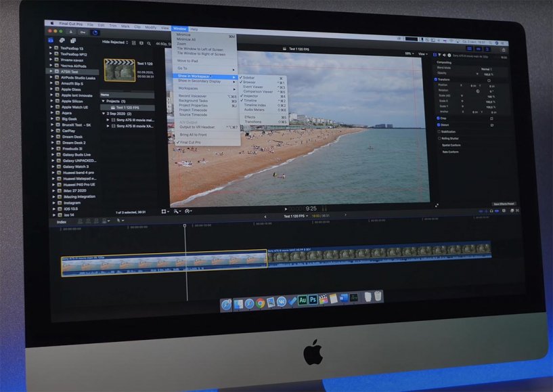Open the background tasks circle icon
553x392 pixels.
(95, 32)
